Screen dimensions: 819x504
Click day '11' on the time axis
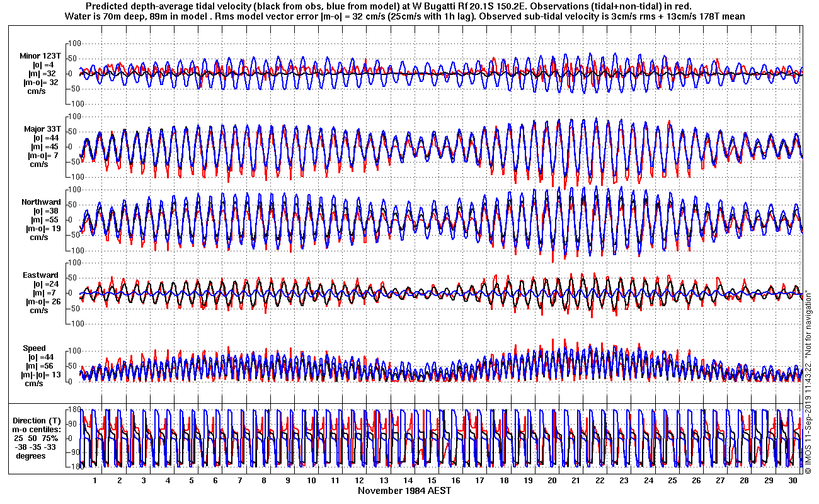[x=335, y=481]
